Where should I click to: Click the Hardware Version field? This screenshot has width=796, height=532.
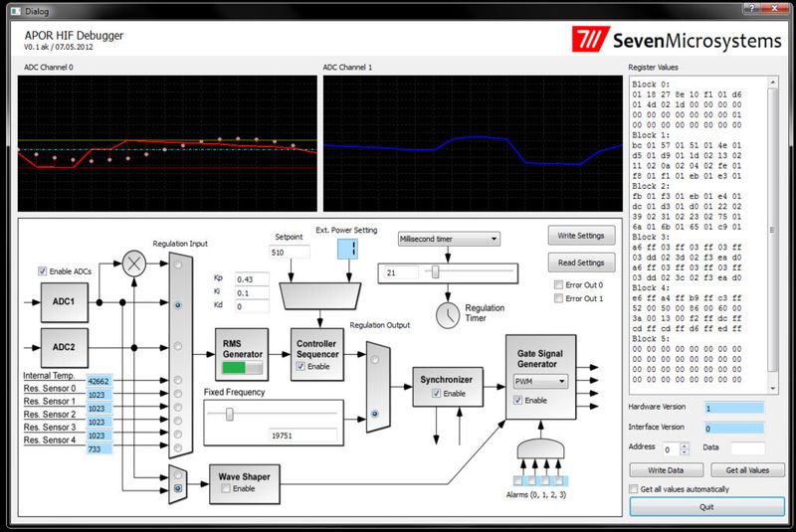734,408
